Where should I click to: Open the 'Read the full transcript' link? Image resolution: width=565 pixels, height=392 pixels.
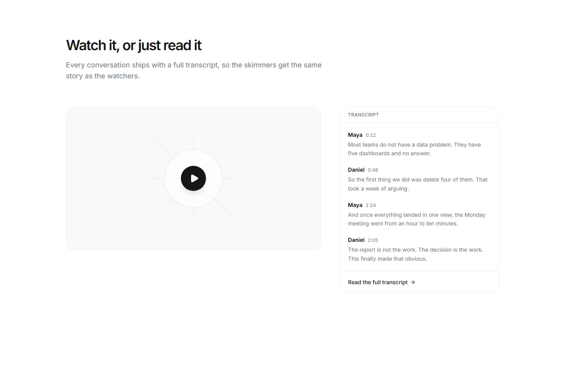coord(381,282)
